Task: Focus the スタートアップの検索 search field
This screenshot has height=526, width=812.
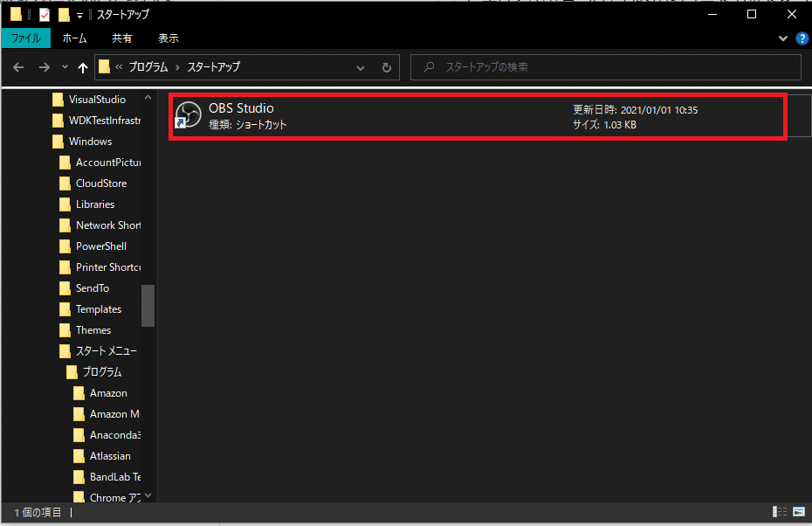Action: 605,67
